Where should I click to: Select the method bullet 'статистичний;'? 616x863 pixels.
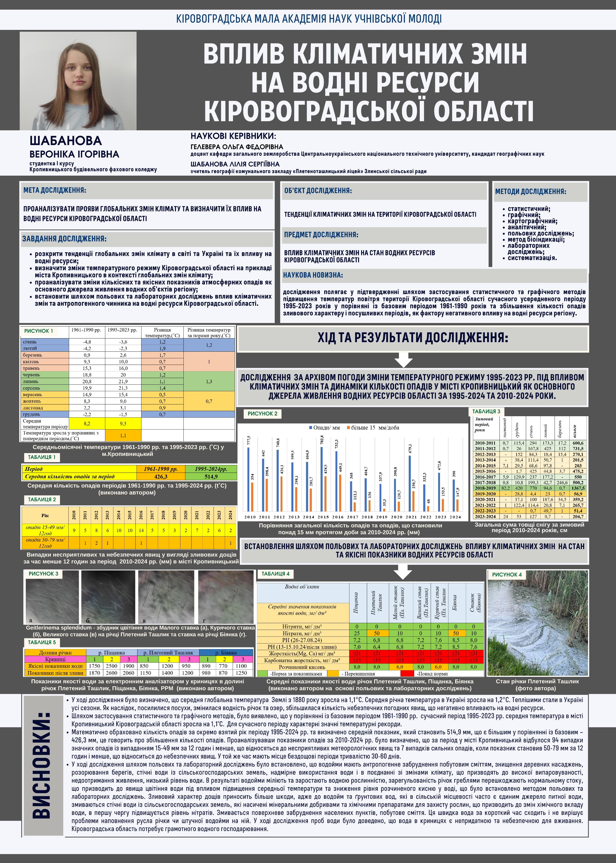[x=529, y=209]
